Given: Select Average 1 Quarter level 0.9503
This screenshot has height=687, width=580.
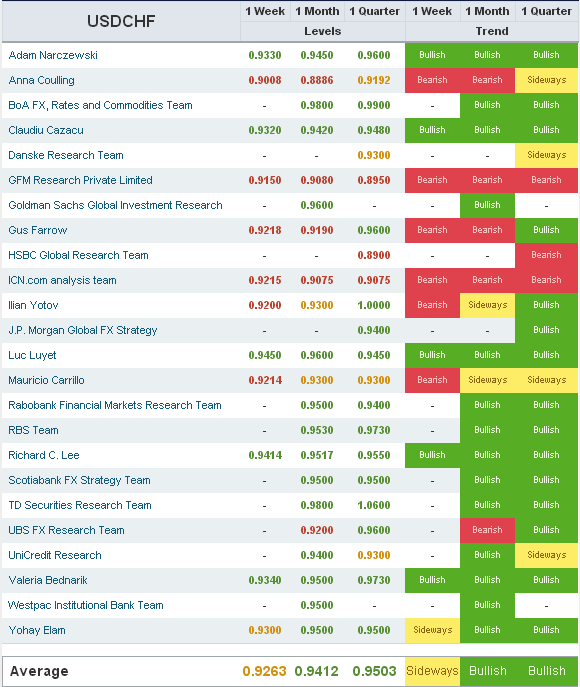Looking at the screenshot, I should [x=374, y=671].
